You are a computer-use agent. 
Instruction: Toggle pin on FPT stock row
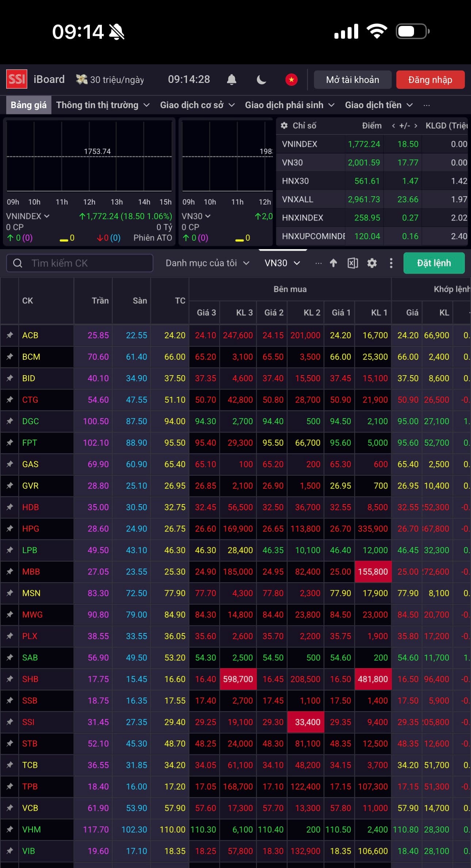[10, 442]
